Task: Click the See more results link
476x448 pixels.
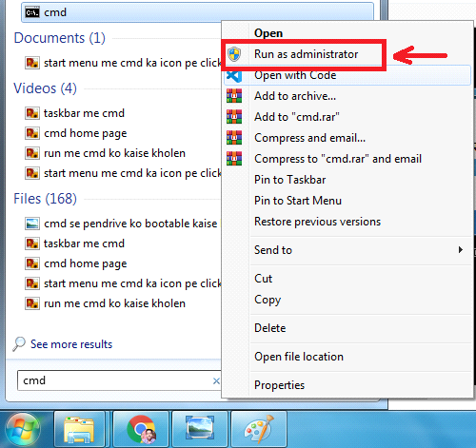Action: 71,344
